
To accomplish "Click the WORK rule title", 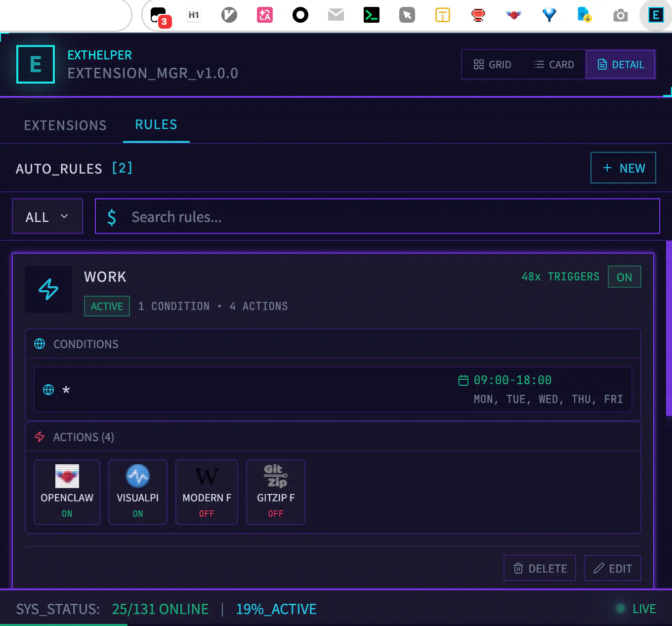I will pyautogui.click(x=105, y=276).
